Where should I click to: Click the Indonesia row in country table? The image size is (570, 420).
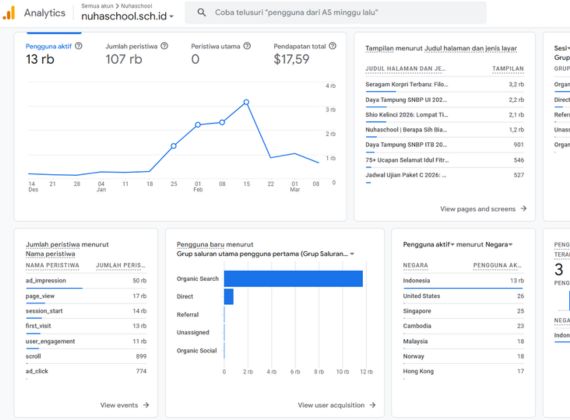(x=463, y=281)
